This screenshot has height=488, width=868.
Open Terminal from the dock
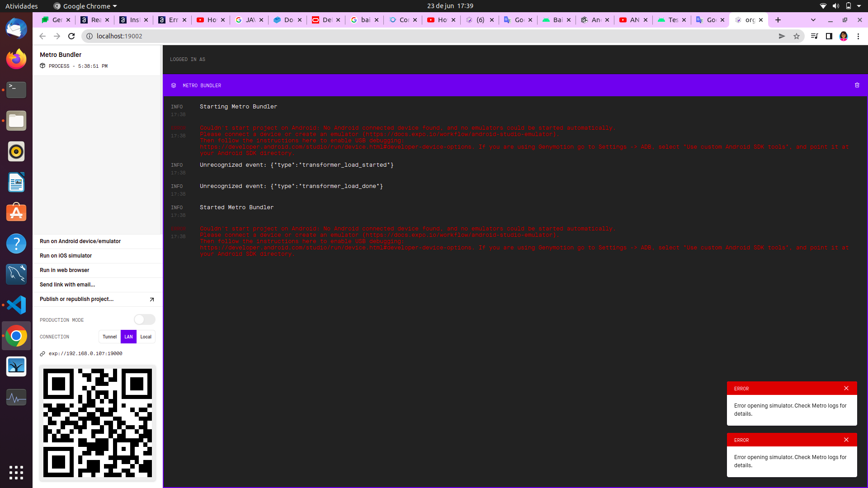pos(16,90)
